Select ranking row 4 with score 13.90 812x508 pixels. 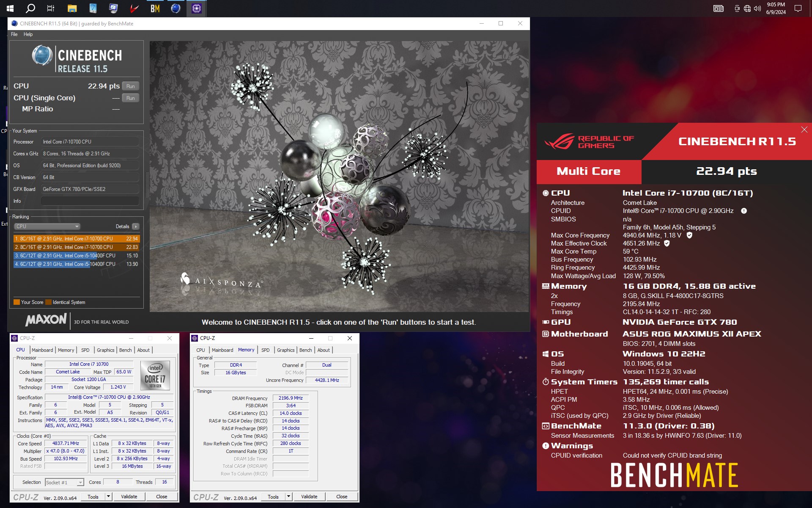point(76,264)
